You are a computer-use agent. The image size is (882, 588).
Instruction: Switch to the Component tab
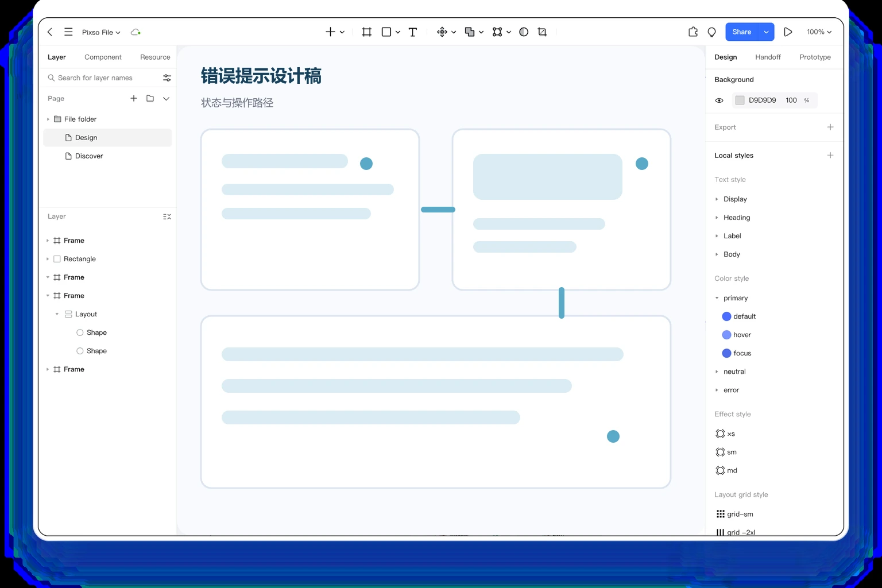tap(103, 57)
